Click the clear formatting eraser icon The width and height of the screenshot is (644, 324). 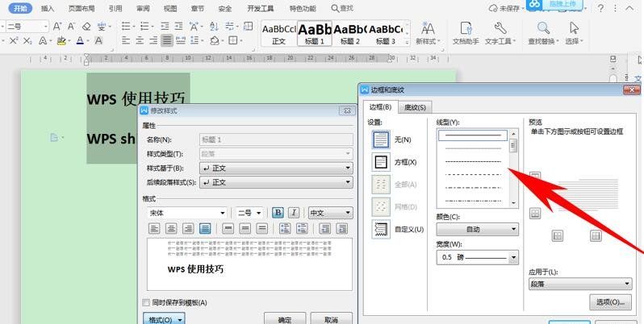(x=86, y=27)
